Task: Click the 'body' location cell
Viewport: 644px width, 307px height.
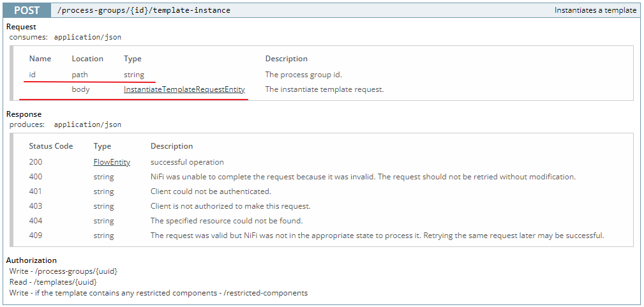Action: point(80,89)
